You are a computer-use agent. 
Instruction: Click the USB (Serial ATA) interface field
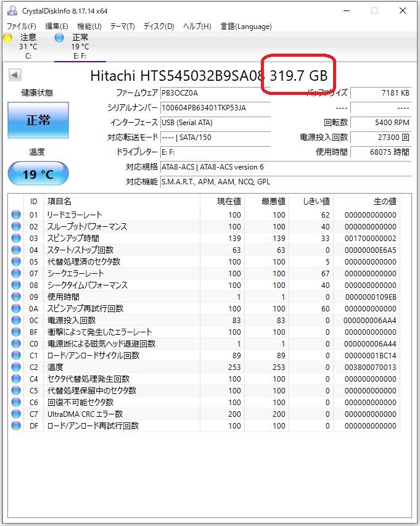tap(215, 123)
